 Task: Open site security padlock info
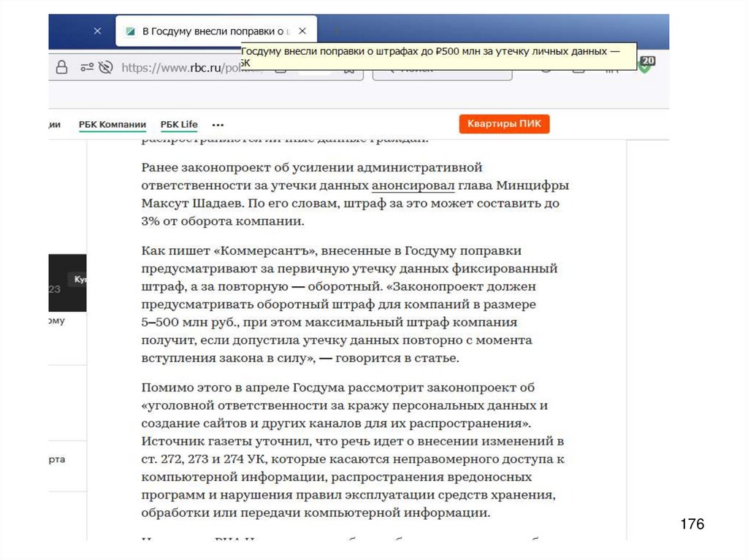point(61,67)
